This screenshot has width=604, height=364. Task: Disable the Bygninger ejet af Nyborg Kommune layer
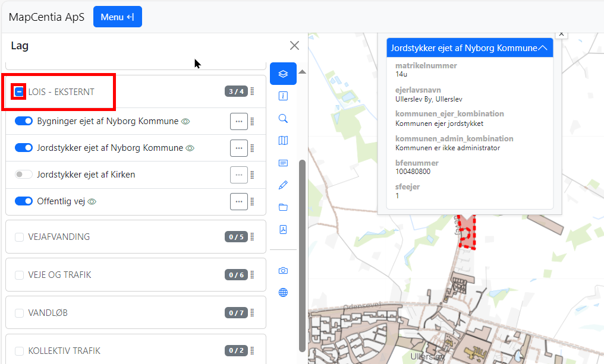click(x=24, y=121)
